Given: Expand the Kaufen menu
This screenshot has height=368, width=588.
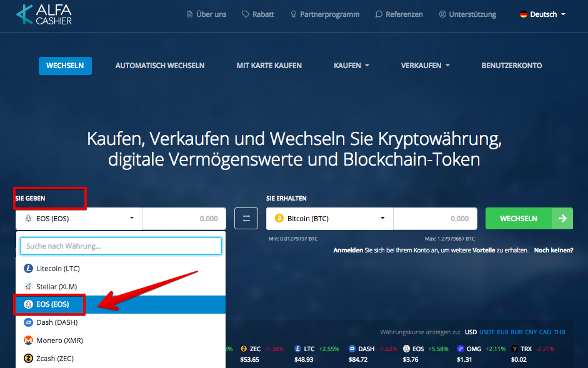Looking at the screenshot, I should coord(351,66).
